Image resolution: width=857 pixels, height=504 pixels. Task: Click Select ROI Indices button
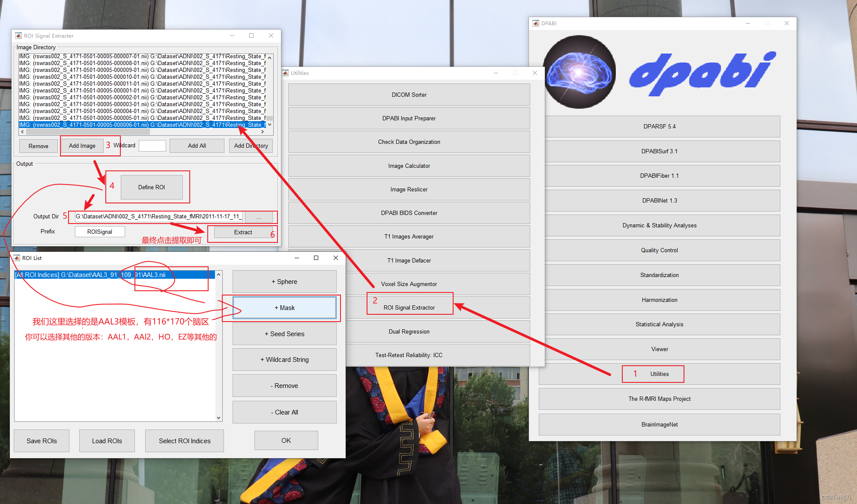tap(185, 441)
